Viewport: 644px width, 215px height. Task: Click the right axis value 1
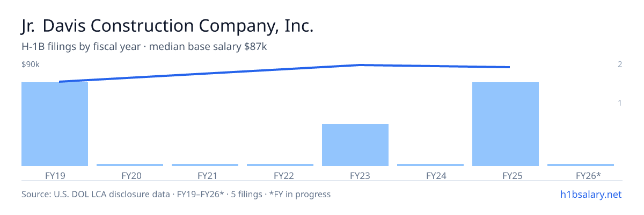(x=620, y=103)
